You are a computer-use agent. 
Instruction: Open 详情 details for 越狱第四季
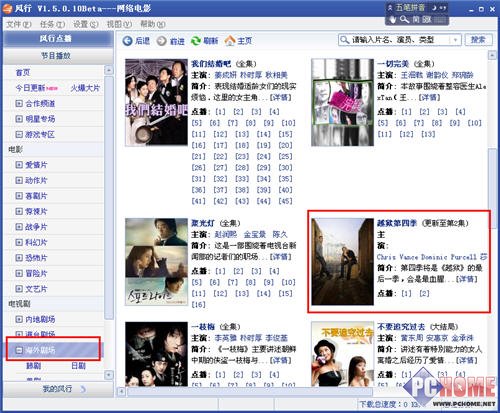(467, 279)
